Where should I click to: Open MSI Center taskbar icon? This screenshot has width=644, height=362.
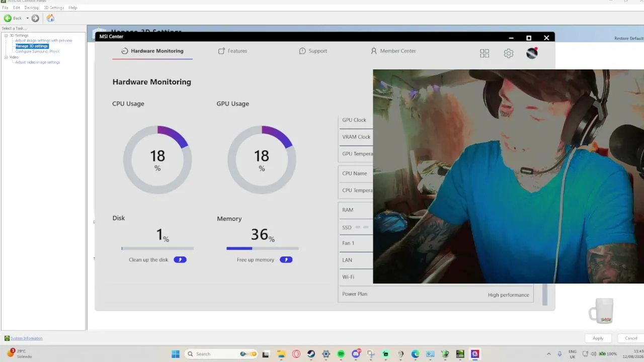click(x=475, y=354)
